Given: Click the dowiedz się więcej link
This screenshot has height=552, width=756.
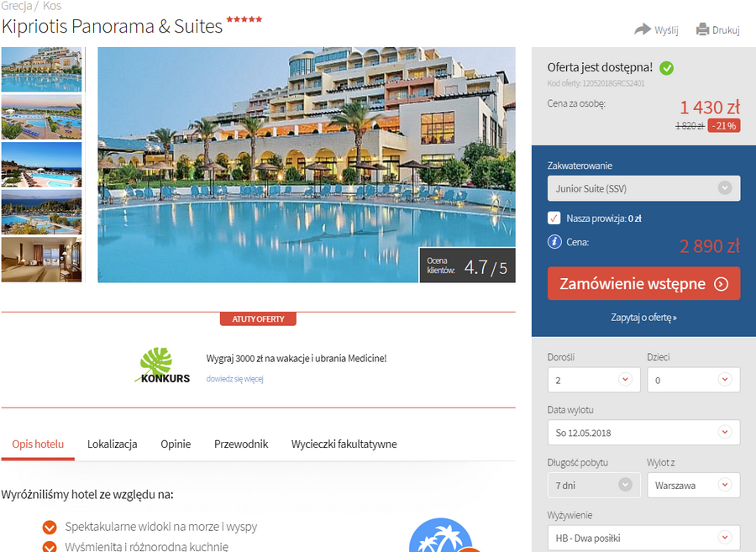Looking at the screenshot, I should [235, 379].
